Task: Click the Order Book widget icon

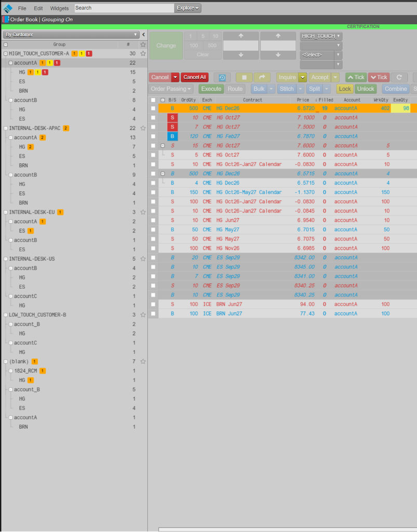Action: click(6, 19)
